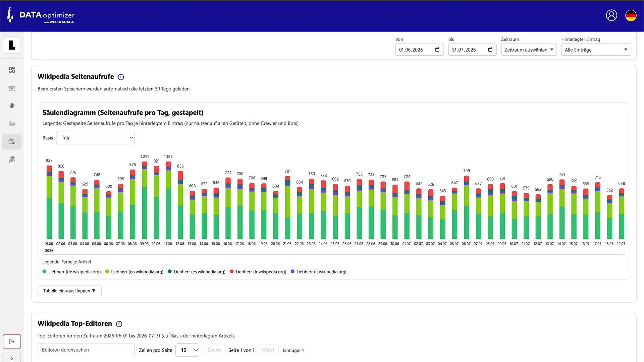Click the red logout icon button
This screenshot has height=362, width=644.
[12, 342]
